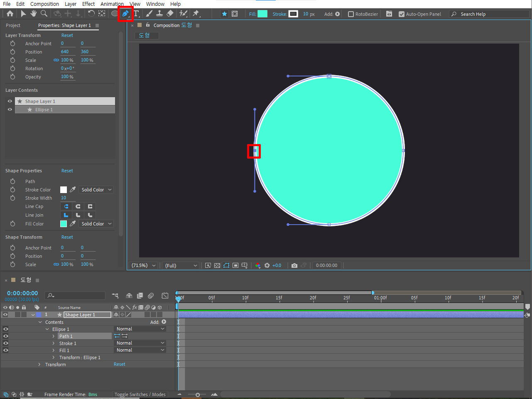Expand Path 1 in the timeline

53,336
